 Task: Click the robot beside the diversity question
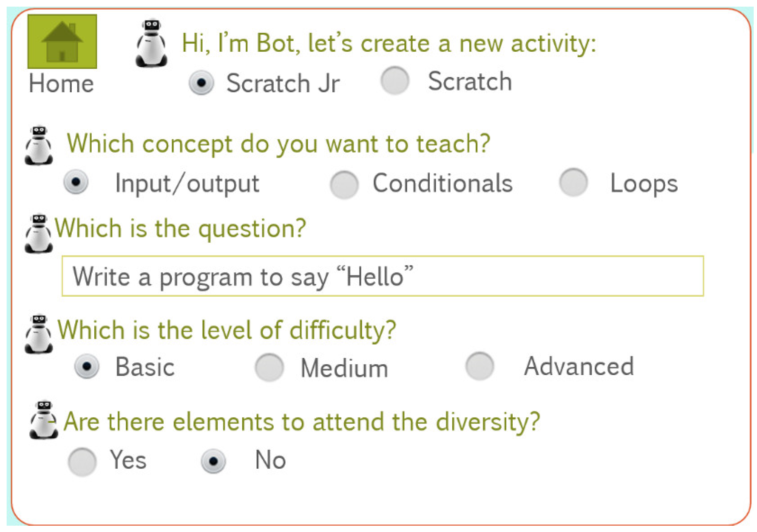[44, 420]
